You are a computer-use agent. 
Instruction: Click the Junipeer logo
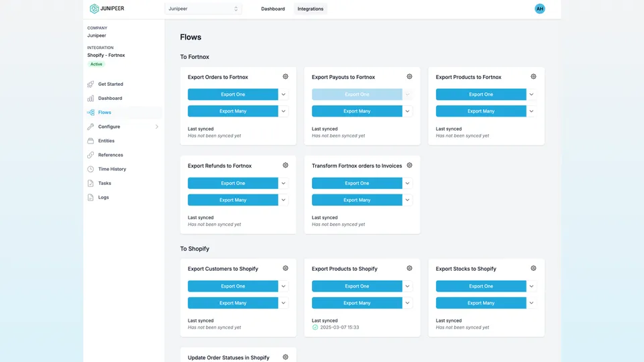107,9
